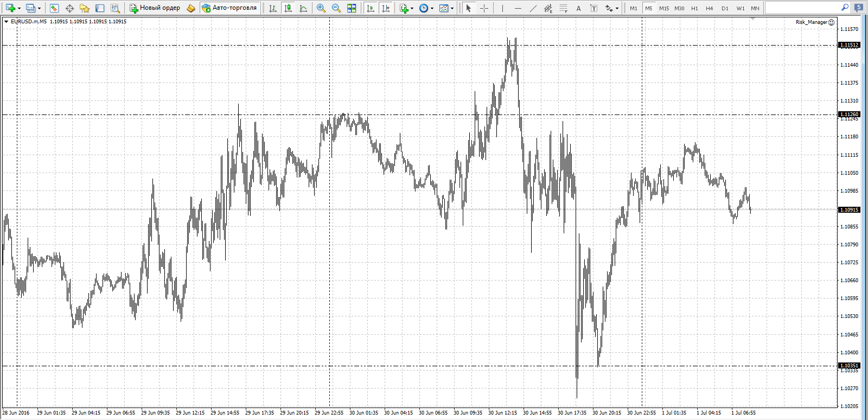Switch to H4 timeframe
868x420 pixels.
point(710,8)
